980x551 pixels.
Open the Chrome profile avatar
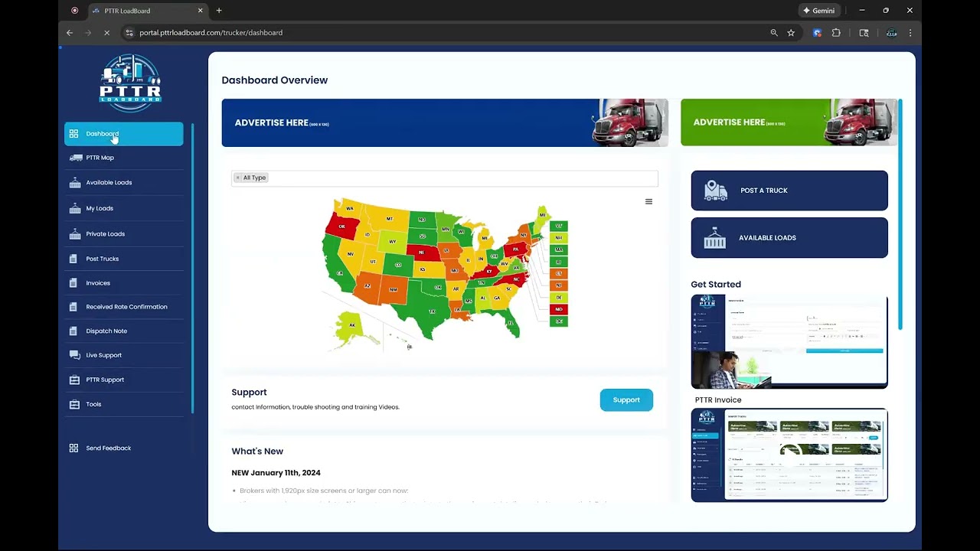point(891,33)
